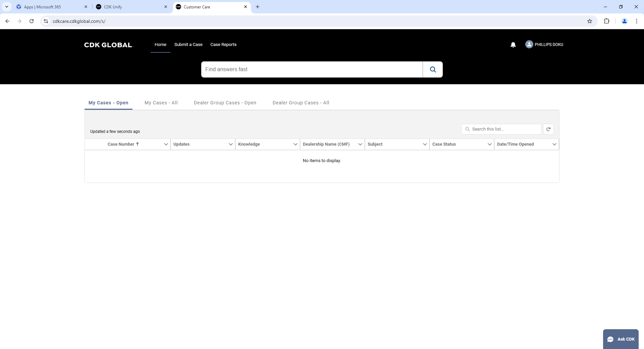Open Submit a Case in the navigation

click(x=188, y=45)
